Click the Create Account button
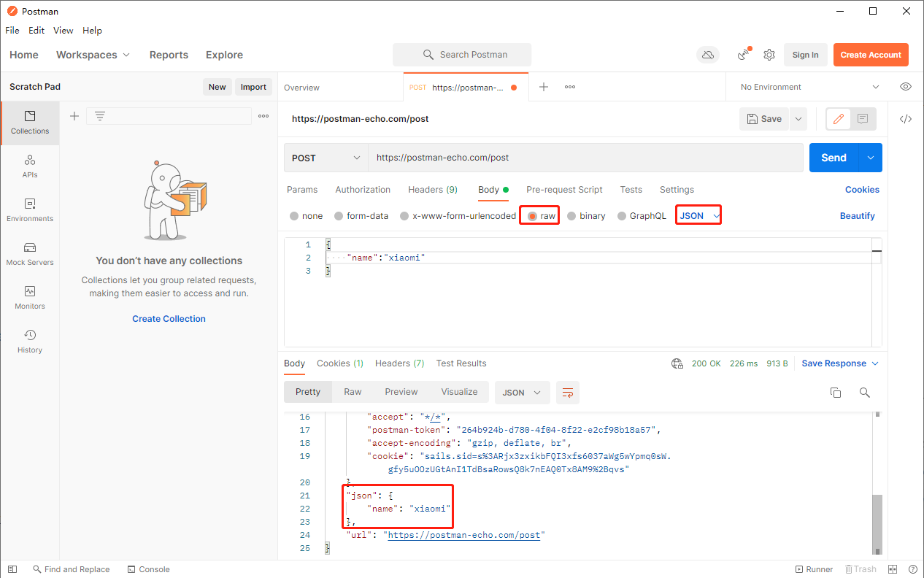 point(871,55)
